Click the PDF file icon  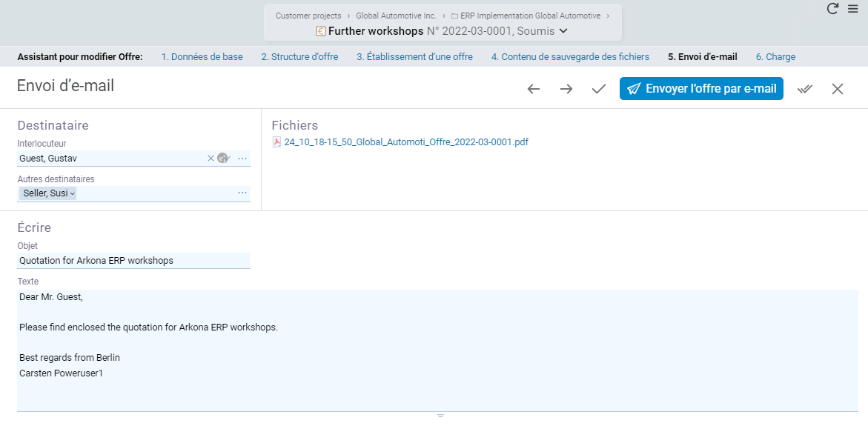click(x=276, y=142)
